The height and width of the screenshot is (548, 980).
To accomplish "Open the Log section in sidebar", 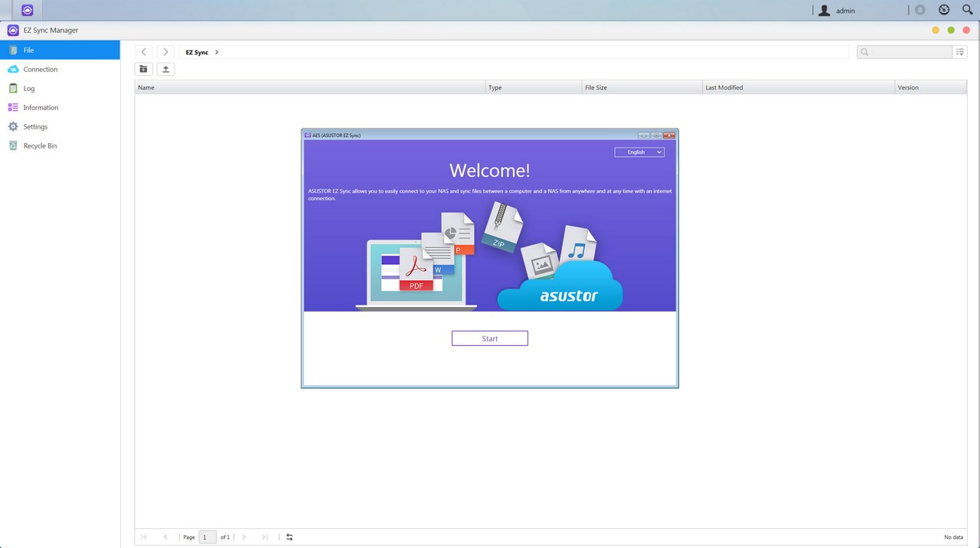I will (60, 88).
